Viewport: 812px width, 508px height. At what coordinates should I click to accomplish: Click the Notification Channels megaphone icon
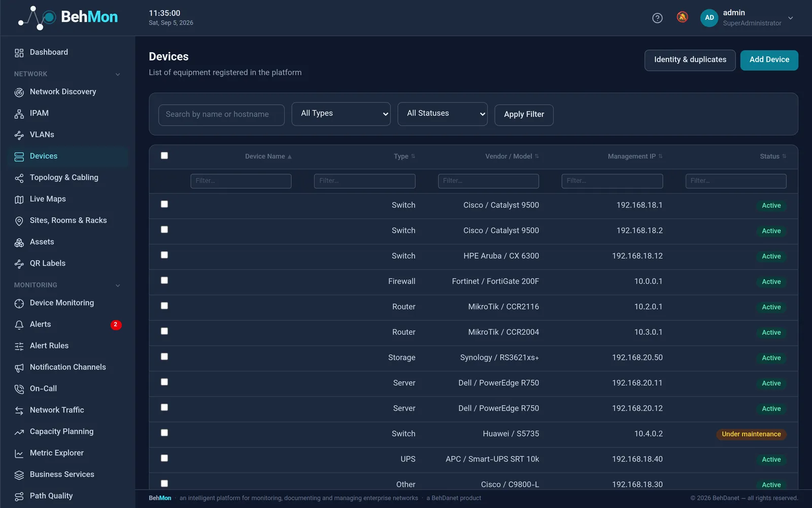tap(19, 368)
